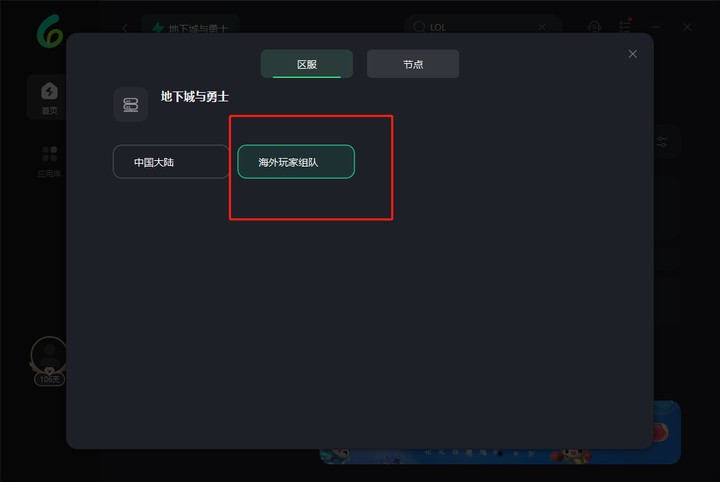
Task: Open the 应用库 app library sidebar icon
Action: [x=49, y=159]
